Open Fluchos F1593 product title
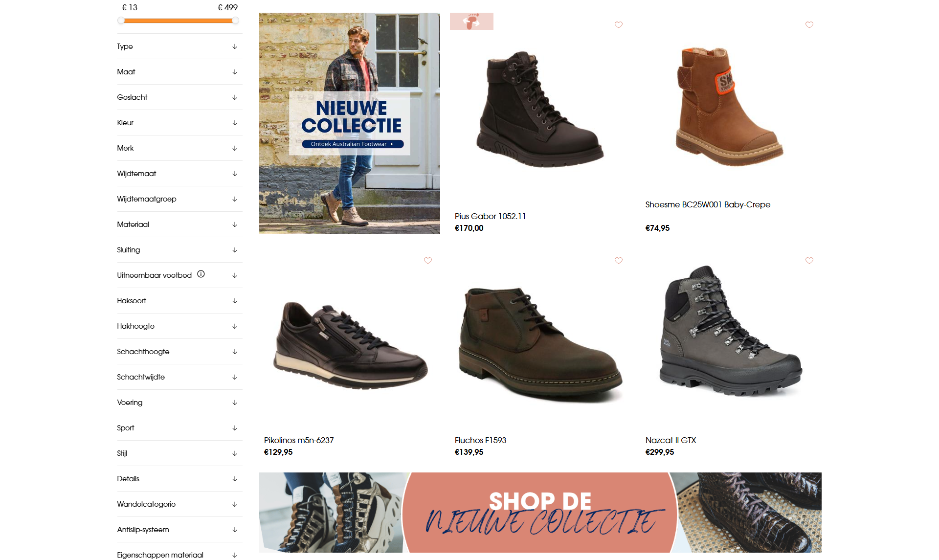 [480, 440]
